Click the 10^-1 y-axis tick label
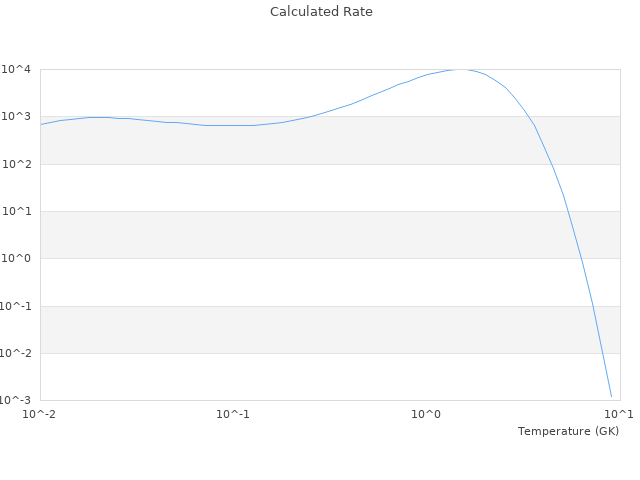The width and height of the screenshot is (640, 480). click(x=15, y=306)
